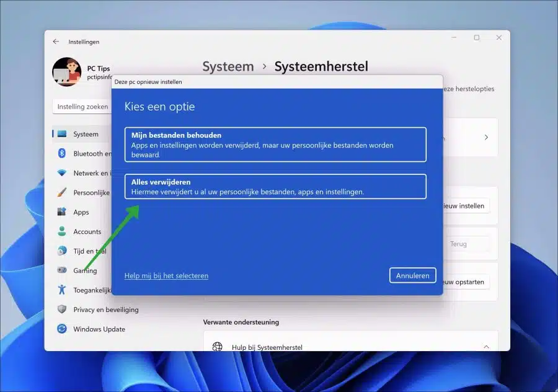This screenshot has height=392, width=558.
Task: Open Bluetooth settings via its icon
Action: [62, 153]
